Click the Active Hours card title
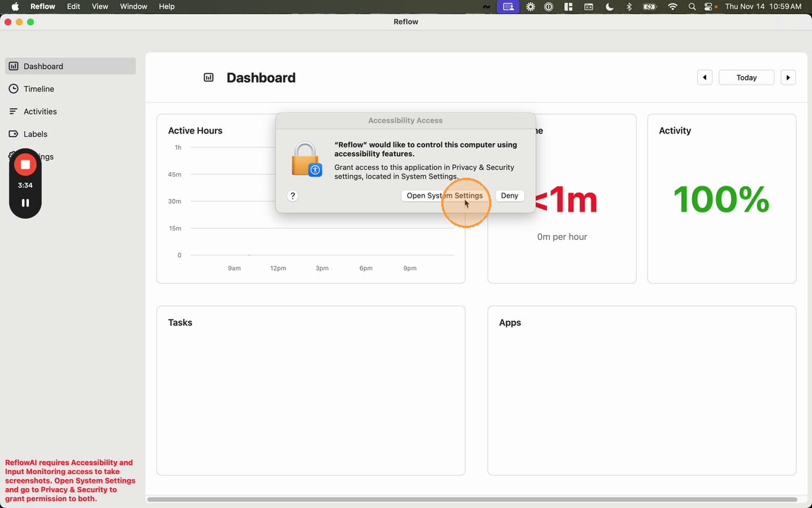 (x=195, y=131)
